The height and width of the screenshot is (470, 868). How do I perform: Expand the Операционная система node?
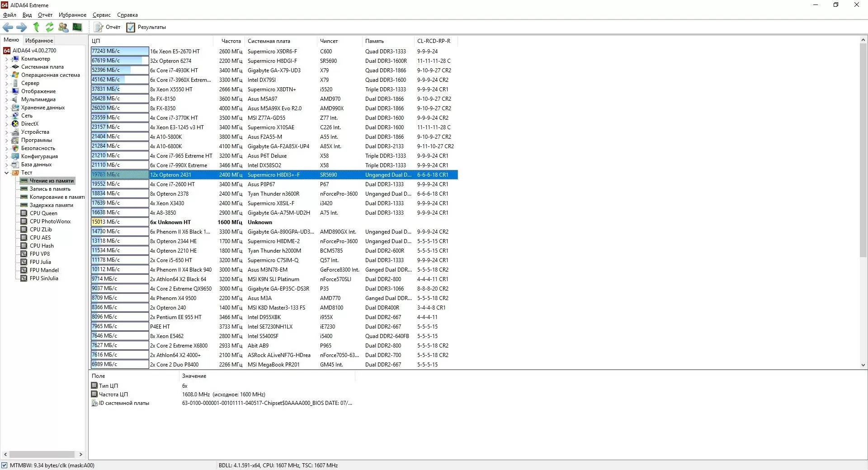pos(6,75)
